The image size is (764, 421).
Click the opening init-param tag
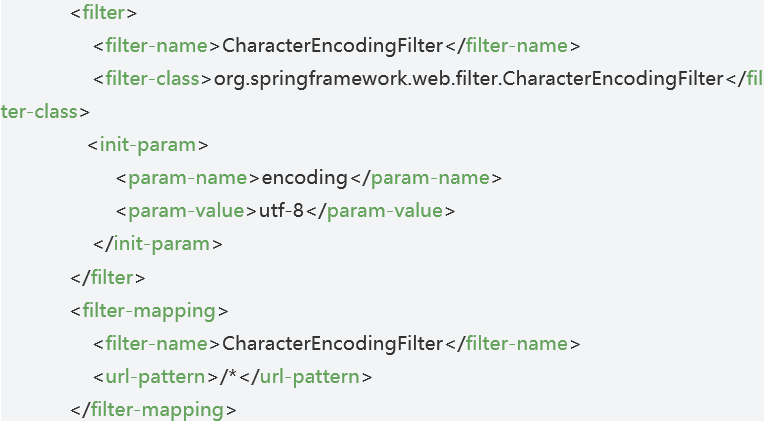point(148,144)
